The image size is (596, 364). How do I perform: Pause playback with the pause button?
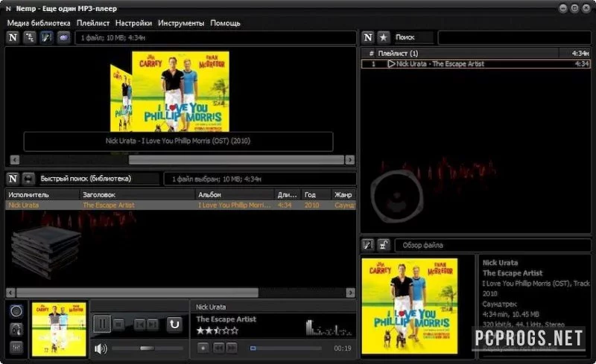click(x=102, y=324)
